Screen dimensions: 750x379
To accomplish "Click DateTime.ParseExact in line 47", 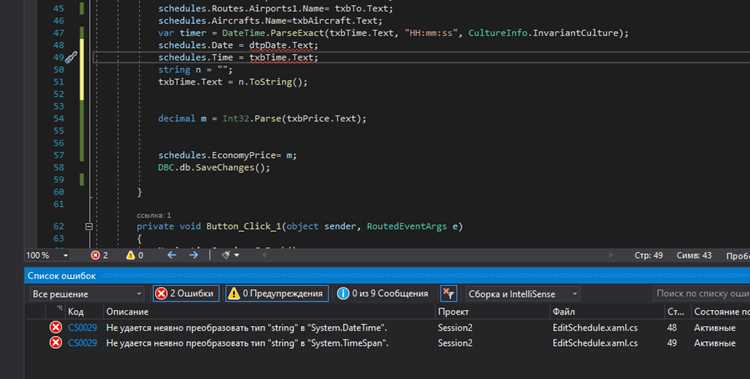I will 273,33.
